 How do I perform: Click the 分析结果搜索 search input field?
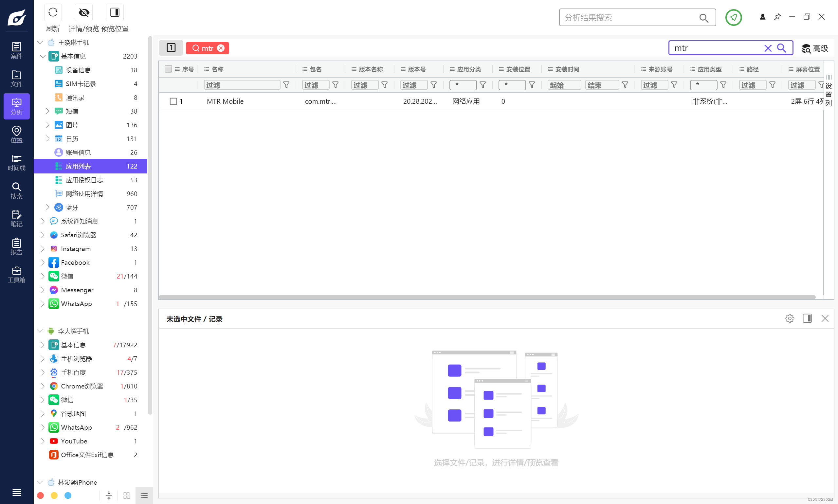(628, 18)
